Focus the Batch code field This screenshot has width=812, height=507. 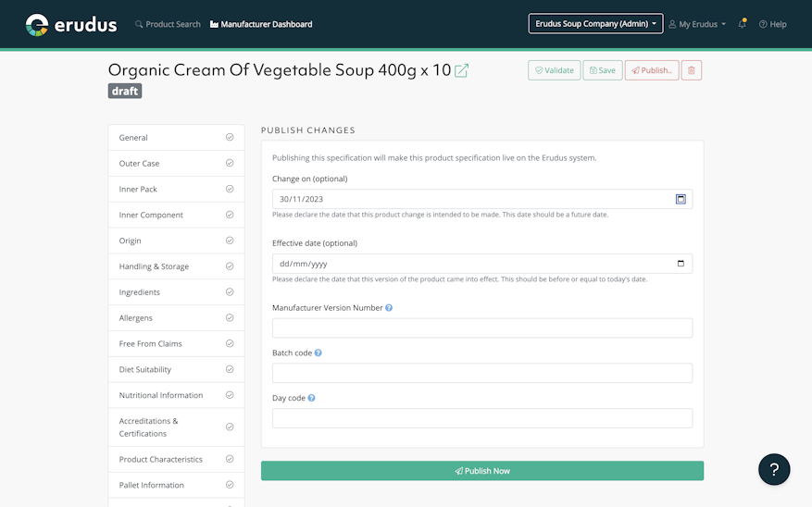pyautogui.click(x=482, y=373)
